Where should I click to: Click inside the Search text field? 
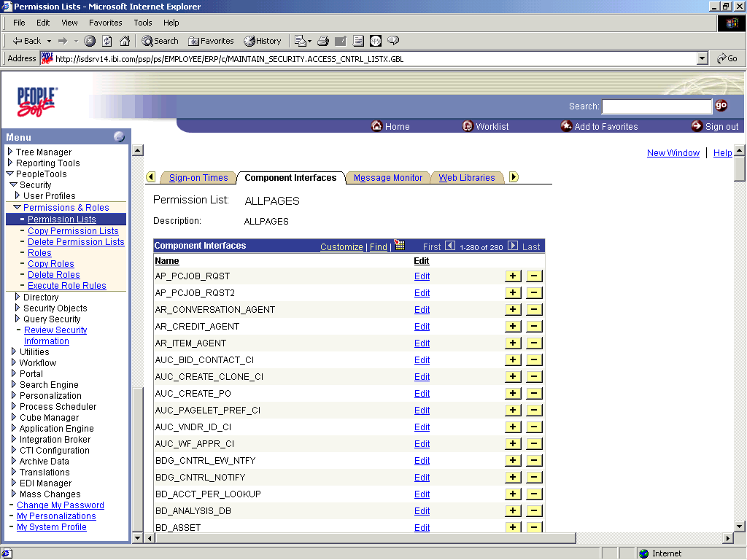[x=656, y=106]
